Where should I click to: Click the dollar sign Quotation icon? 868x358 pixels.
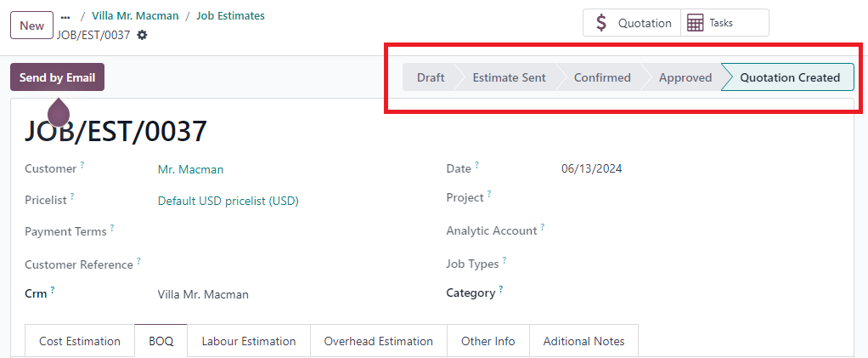(601, 23)
